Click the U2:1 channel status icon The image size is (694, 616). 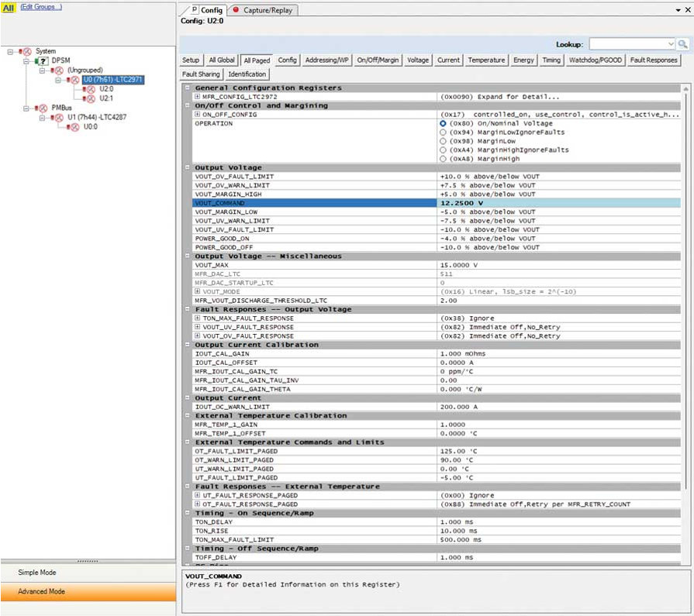pos(90,98)
